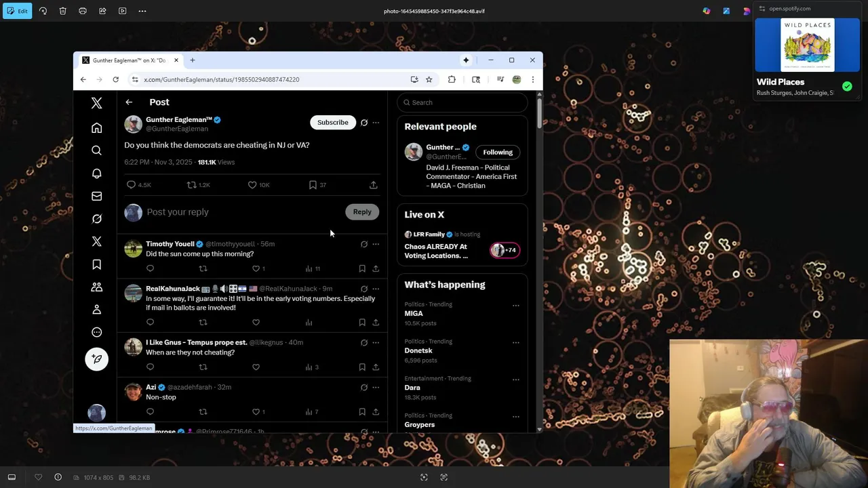
Task: Bookmark this page star icon
Action: tap(429, 79)
